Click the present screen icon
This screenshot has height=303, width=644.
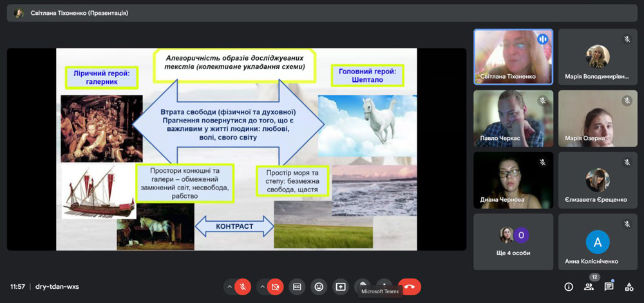(341, 286)
